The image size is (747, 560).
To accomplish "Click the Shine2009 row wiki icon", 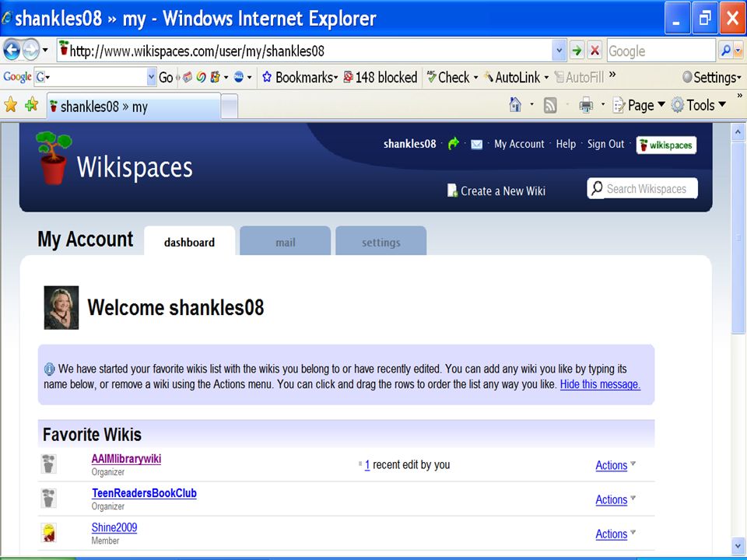I will (x=48, y=532).
